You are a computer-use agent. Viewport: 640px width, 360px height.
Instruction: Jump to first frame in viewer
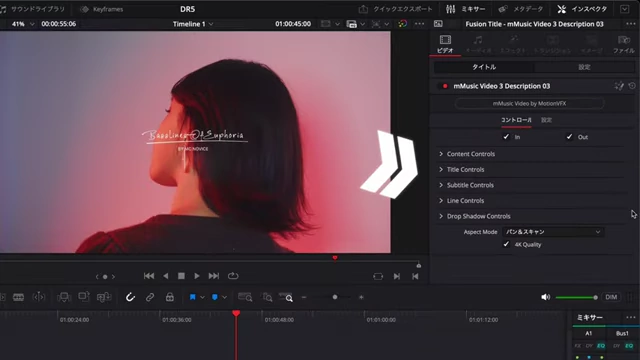click(x=149, y=276)
